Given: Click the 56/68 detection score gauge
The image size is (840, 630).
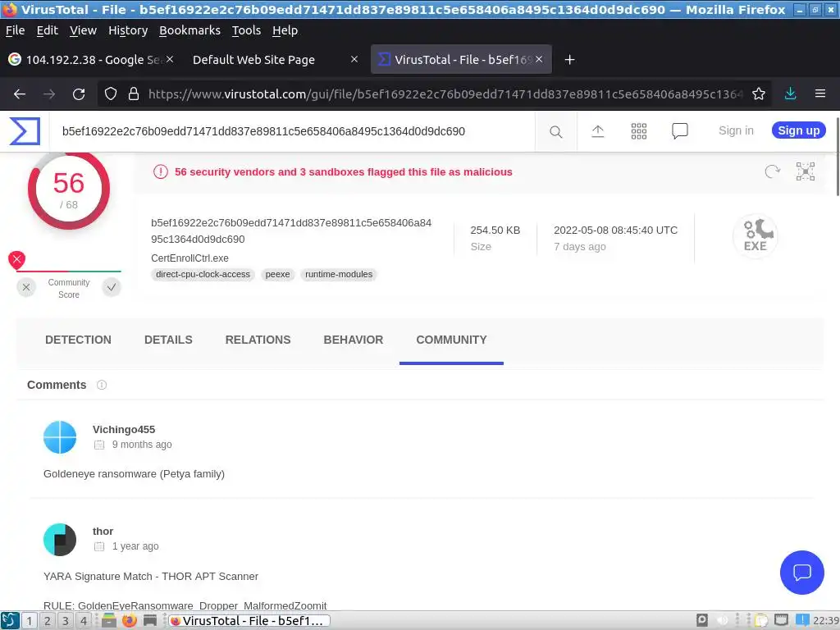Looking at the screenshot, I should coord(69,190).
